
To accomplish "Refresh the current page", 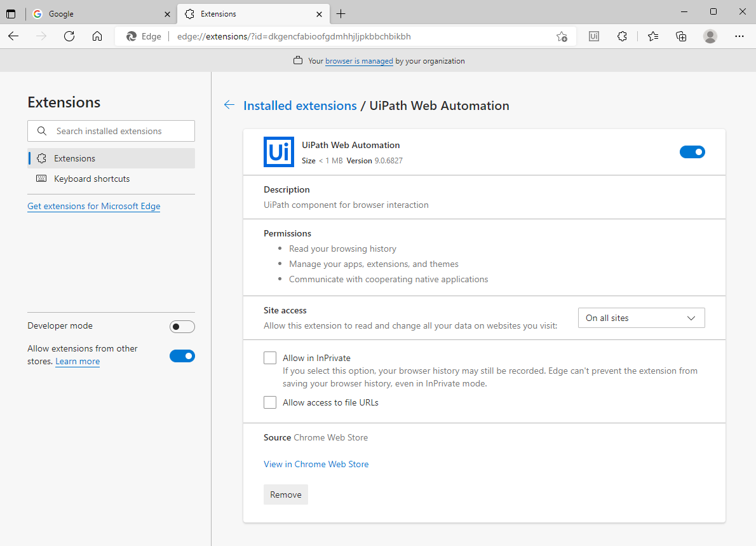I will [x=69, y=36].
